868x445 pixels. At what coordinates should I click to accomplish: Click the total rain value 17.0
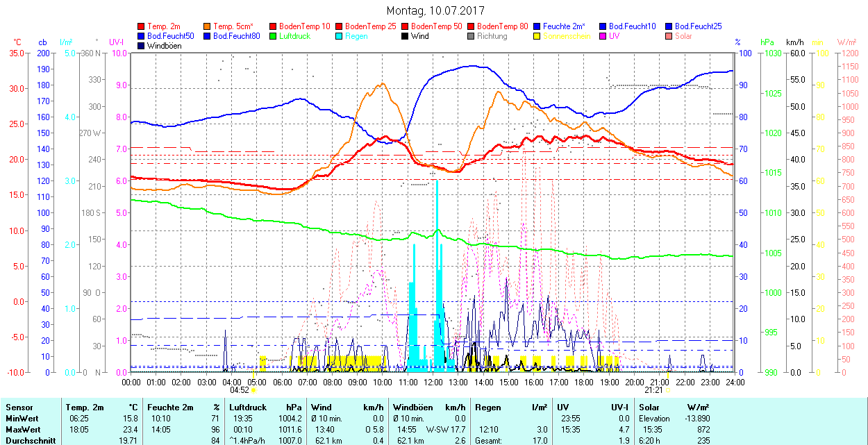point(540,441)
